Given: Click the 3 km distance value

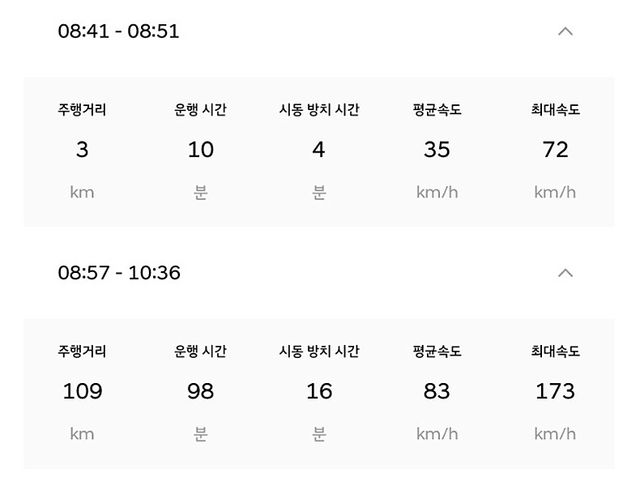Looking at the screenshot, I should coord(82,150).
